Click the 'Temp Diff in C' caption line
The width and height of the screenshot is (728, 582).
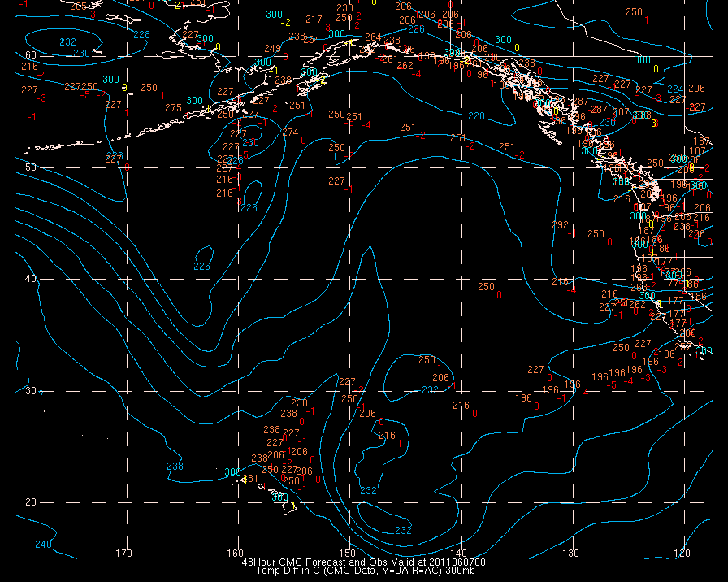[365, 571]
